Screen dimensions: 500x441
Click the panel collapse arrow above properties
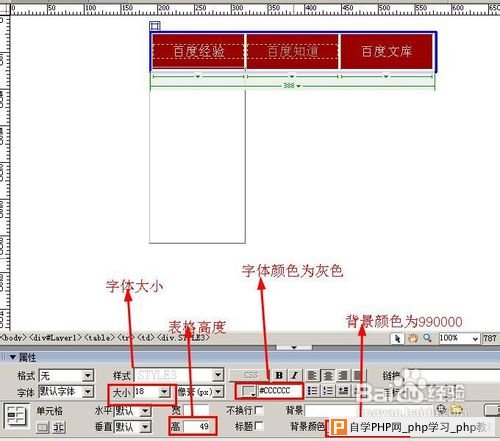pyautogui.click(x=294, y=347)
